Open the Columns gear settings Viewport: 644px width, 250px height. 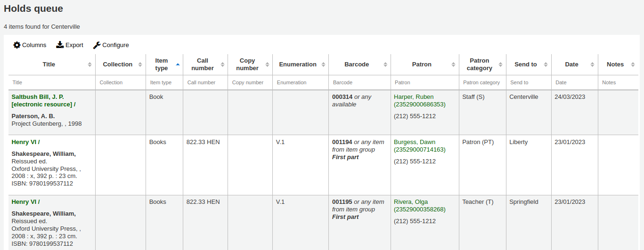[x=17, y=45]
